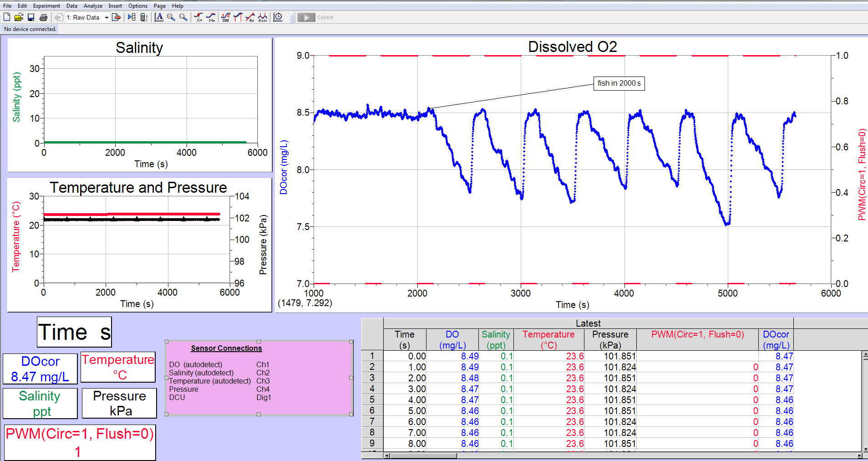
Task: Click the DOcor (mg/L) table column header
Action: pos(776,340)
